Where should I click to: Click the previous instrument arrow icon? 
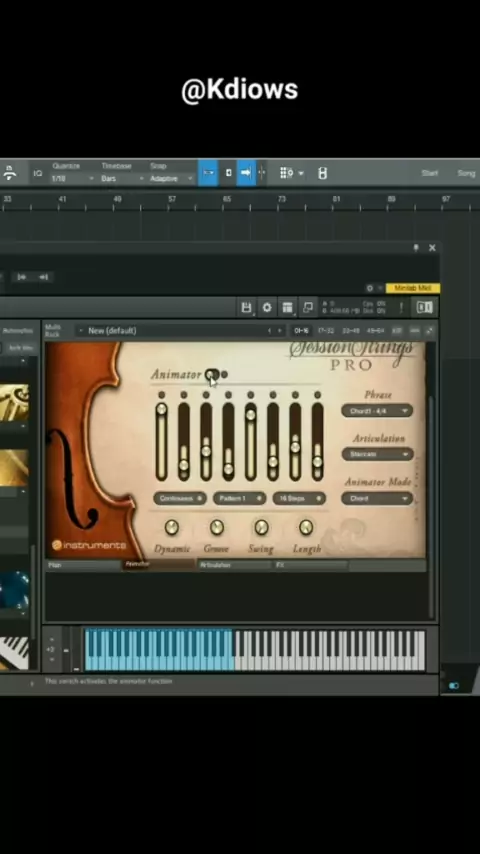coord(22,277)
